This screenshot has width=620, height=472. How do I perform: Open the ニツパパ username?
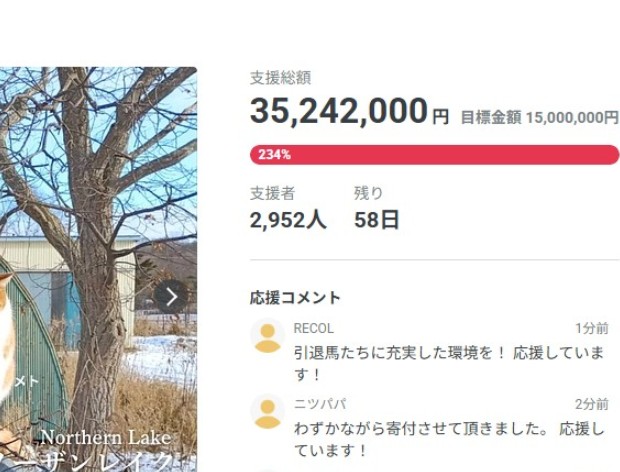[x=320, y=404]
